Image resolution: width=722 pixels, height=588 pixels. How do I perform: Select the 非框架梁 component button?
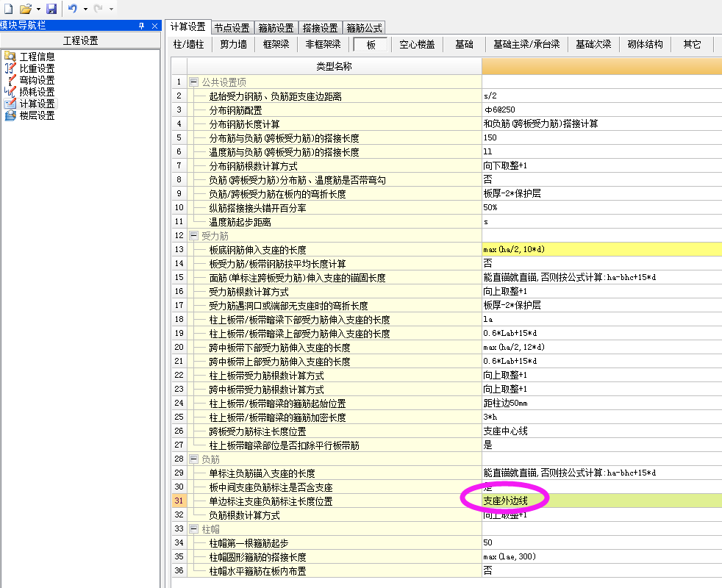(324, 44)
